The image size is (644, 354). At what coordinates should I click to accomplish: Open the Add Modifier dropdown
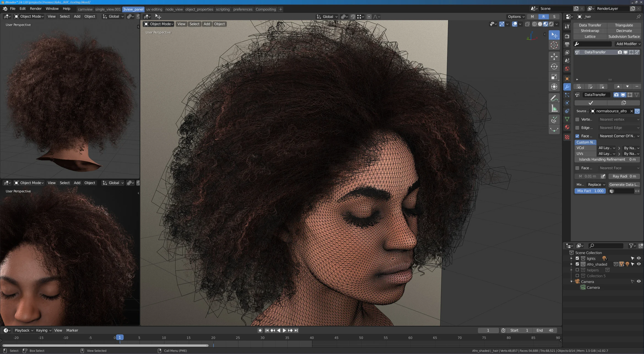coord(628,44)
